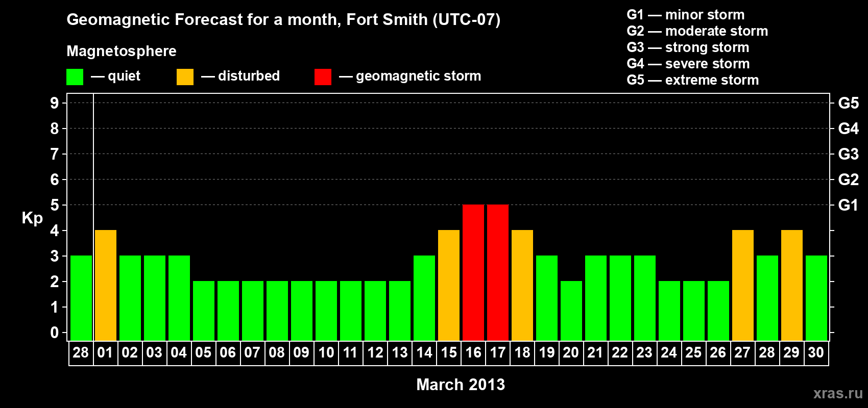
Task: Click the '— quiet' legend label
Action: click(115, 76)
